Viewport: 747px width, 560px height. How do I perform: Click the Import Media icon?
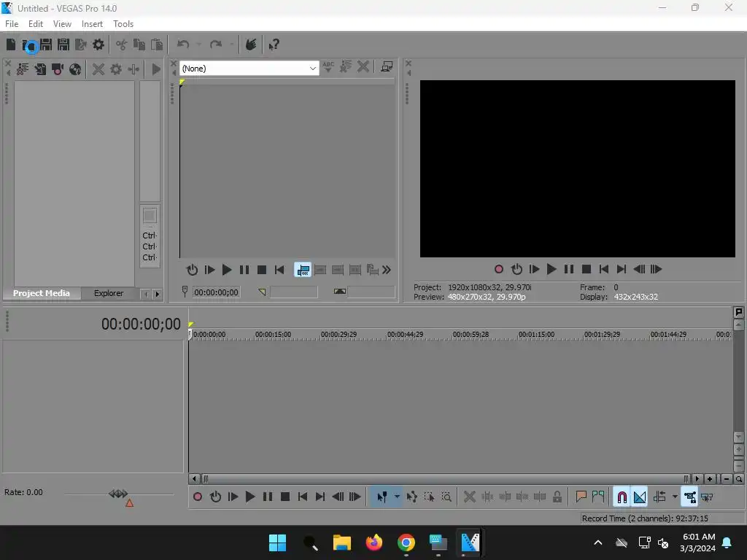click(40, 69)
